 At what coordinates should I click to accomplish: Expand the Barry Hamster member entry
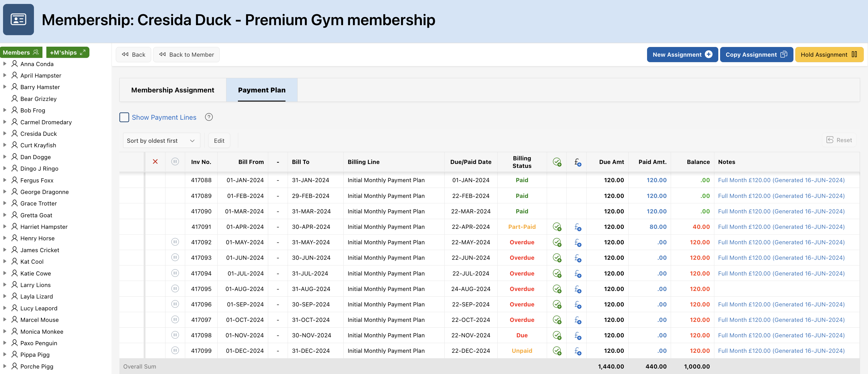tap(5, 87)
